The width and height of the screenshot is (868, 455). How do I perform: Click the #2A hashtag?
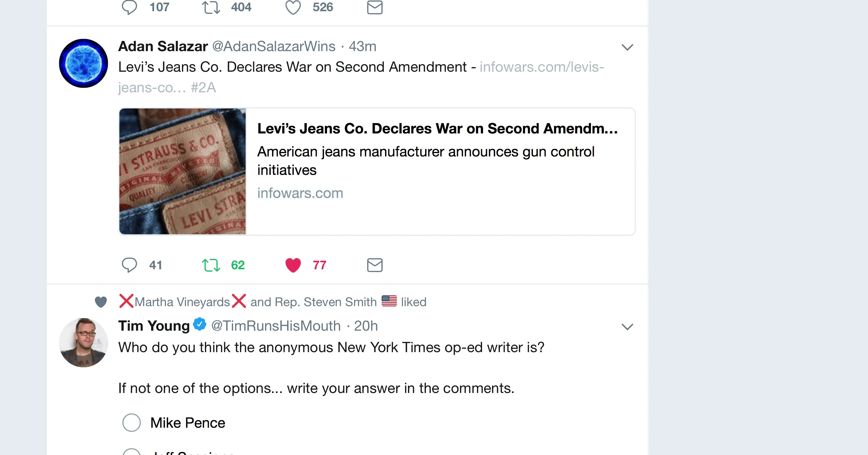coord(203,88)
